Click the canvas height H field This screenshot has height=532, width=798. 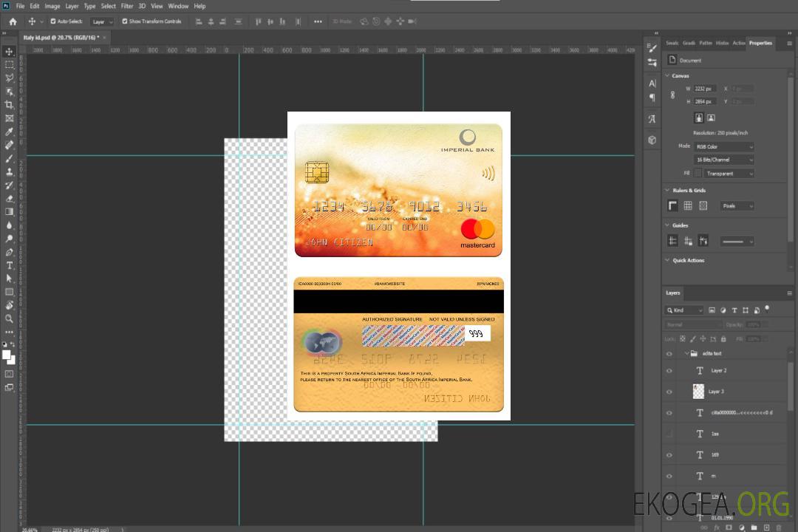pyautogui.click(x=705, y=102)
